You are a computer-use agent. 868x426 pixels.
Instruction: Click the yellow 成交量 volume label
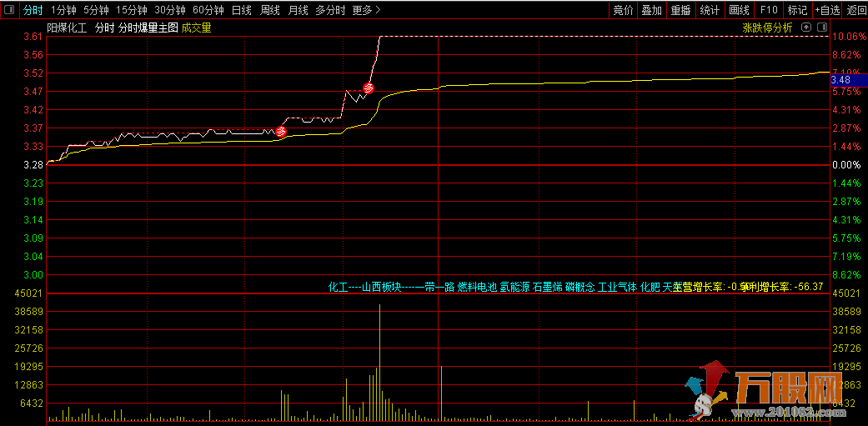[196, 28]
